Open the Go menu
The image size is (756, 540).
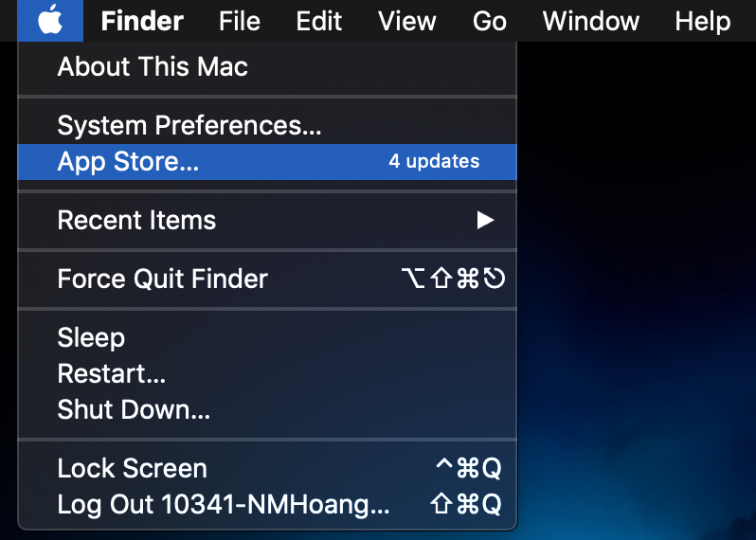pyautogui.click(x=490, y=21)
